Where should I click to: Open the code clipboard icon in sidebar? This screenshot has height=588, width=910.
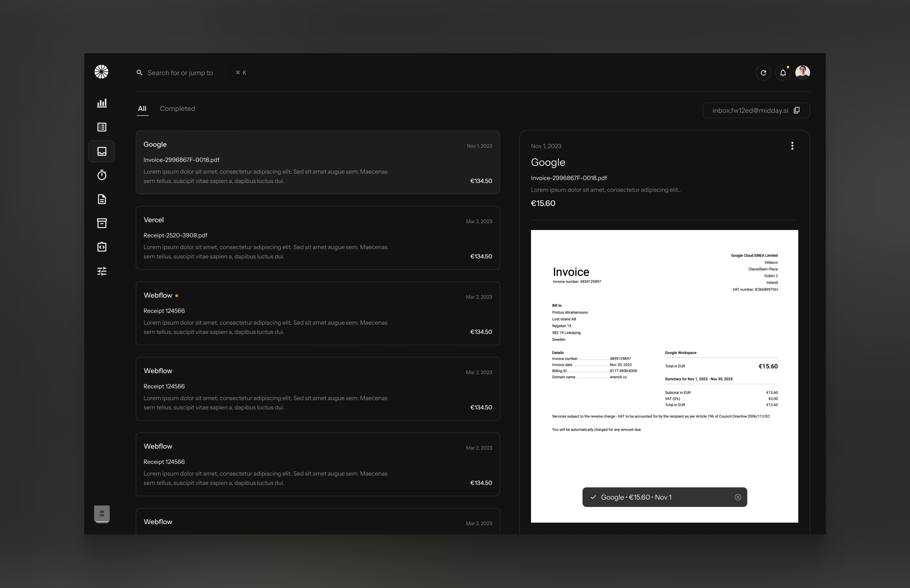click(x=102, y=247)
